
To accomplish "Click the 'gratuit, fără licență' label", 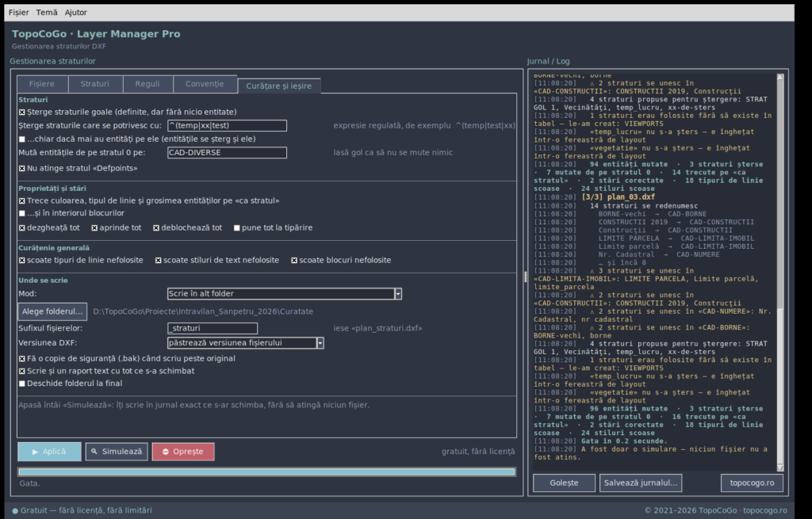I will tap(478, 452).
